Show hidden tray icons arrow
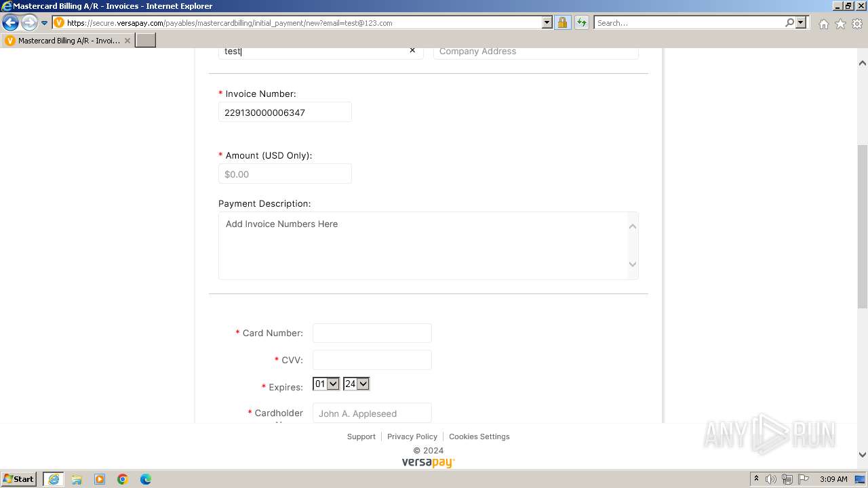 click(x=756, y=479)
